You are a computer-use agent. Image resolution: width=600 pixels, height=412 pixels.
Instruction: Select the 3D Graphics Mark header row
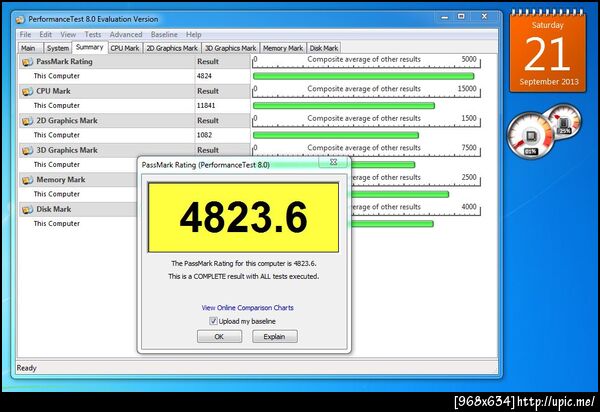click(134, 150)
